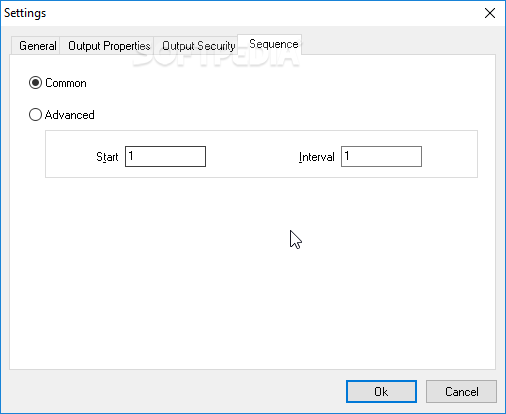Place cursor after the 1 in Interval
Viewport: 506px width, 414px height.
point(350,156)
